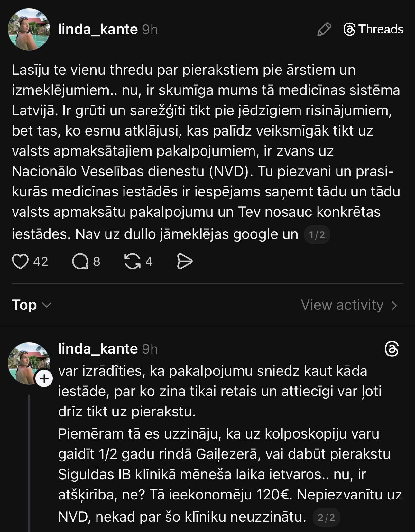Open the Top sorting dropdown
This screenshot has width=415, height=532.
(32, 305)
